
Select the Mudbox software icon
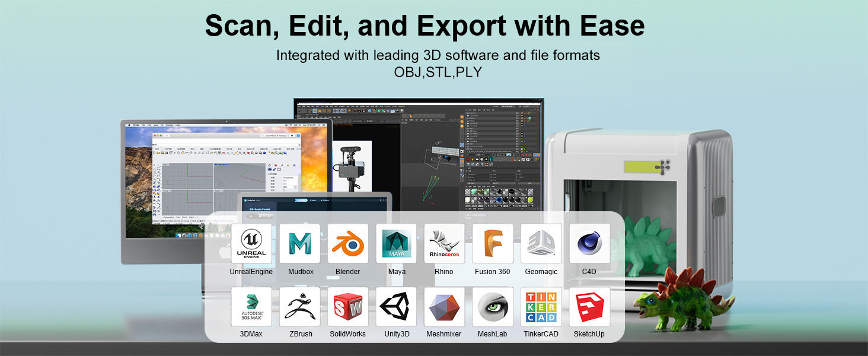[x=300, y=243]
